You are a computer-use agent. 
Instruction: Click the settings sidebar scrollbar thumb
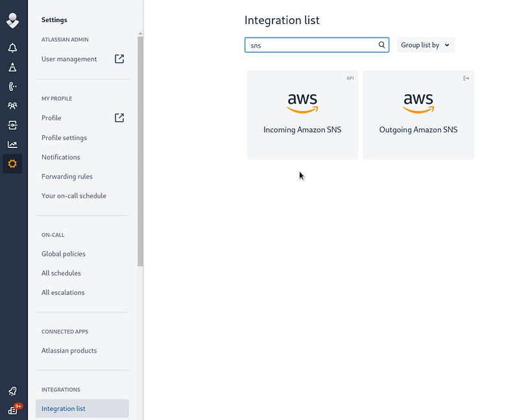tap(140, 151)
